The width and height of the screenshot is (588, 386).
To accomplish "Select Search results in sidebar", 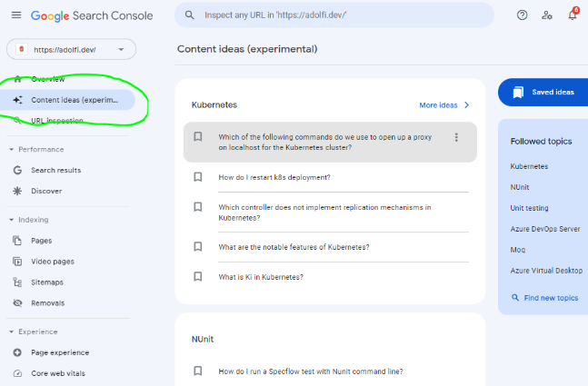I will 55,170.
